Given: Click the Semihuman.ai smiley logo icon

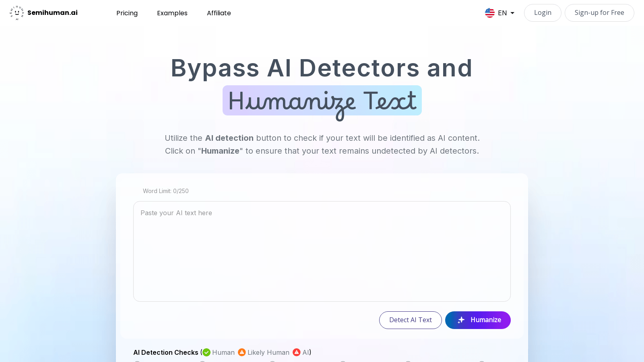Looking at the screenshot, I should (17, 13).
